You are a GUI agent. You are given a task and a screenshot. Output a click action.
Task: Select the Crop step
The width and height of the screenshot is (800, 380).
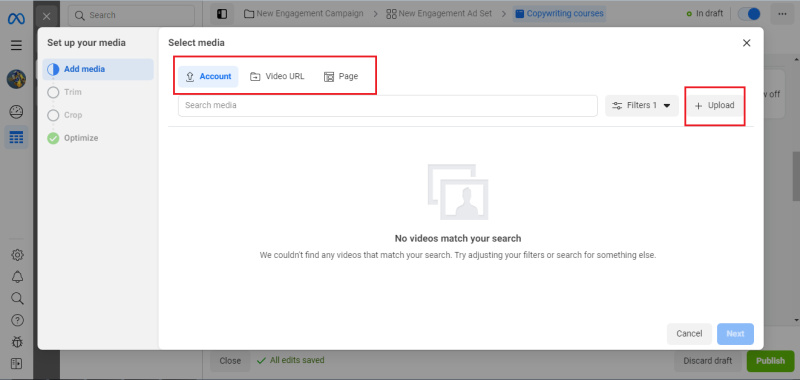click(65, 115)
